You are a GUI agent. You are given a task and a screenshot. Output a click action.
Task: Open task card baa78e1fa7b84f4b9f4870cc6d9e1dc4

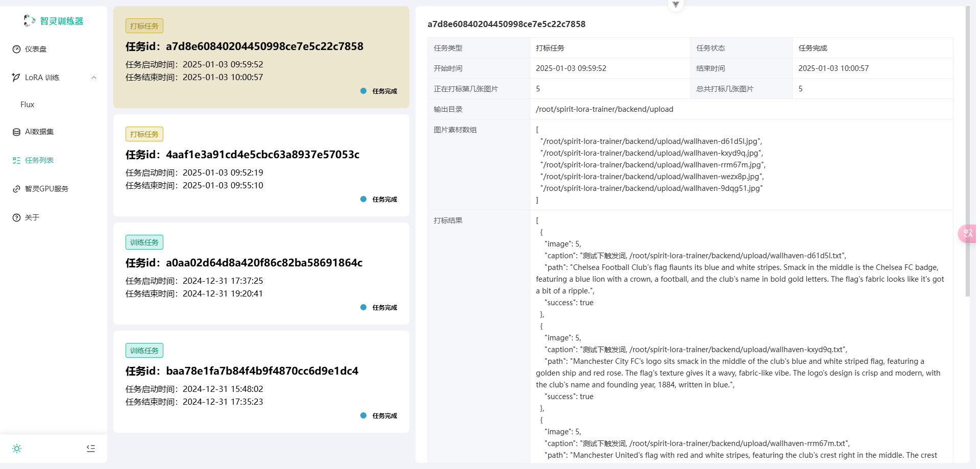(x=261, y=382)
